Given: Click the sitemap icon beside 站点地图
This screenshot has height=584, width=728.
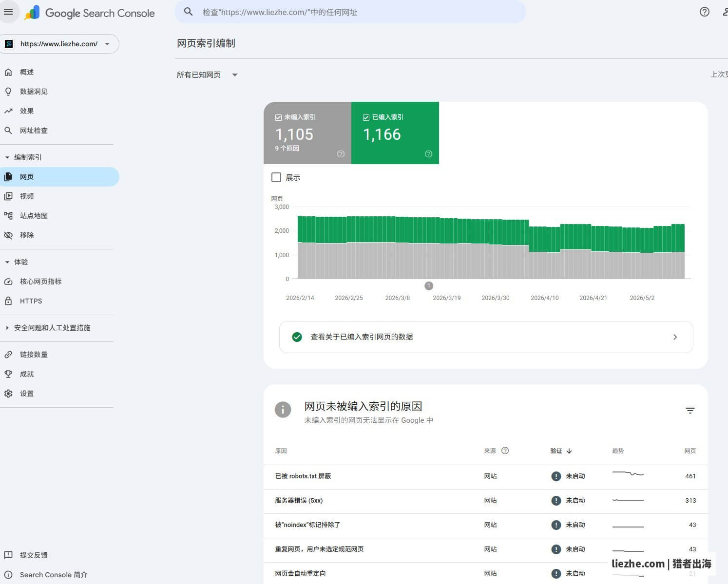Looking at the screenshot, I should [x=8, y=216].
